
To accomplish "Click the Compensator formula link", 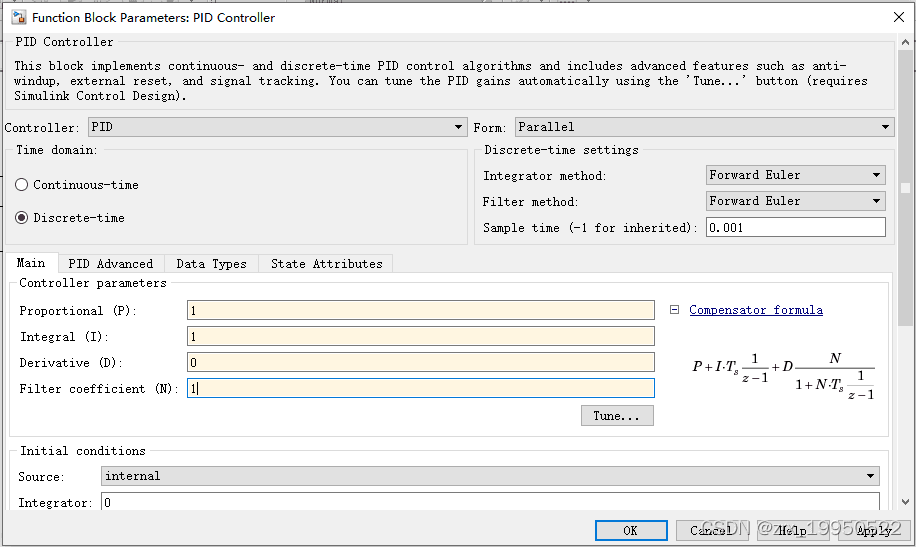I will tap(756, 310).
